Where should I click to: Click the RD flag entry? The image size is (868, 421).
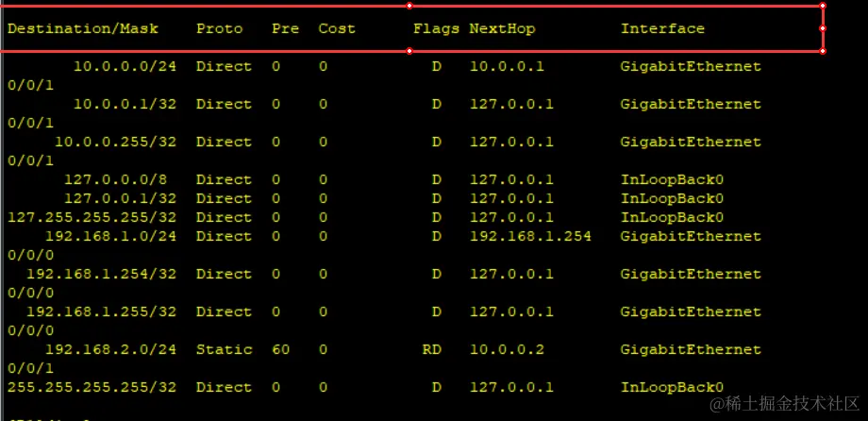[432, 349]
